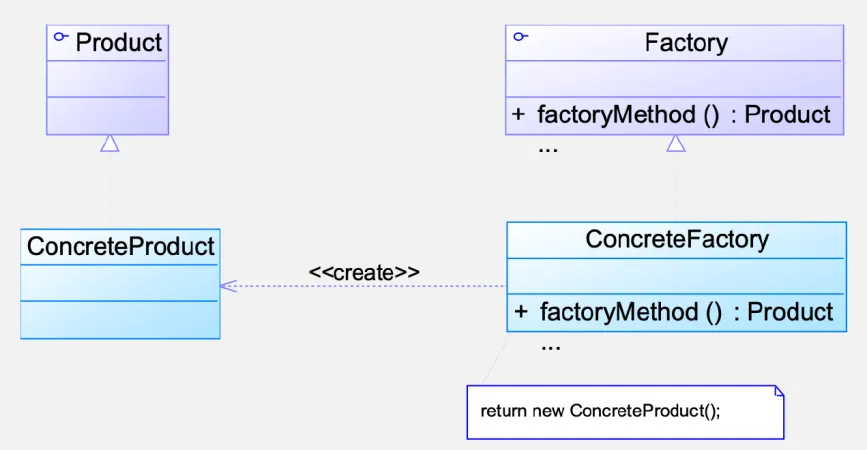Click the interface lollipop icon beside Product

(61, 37)
